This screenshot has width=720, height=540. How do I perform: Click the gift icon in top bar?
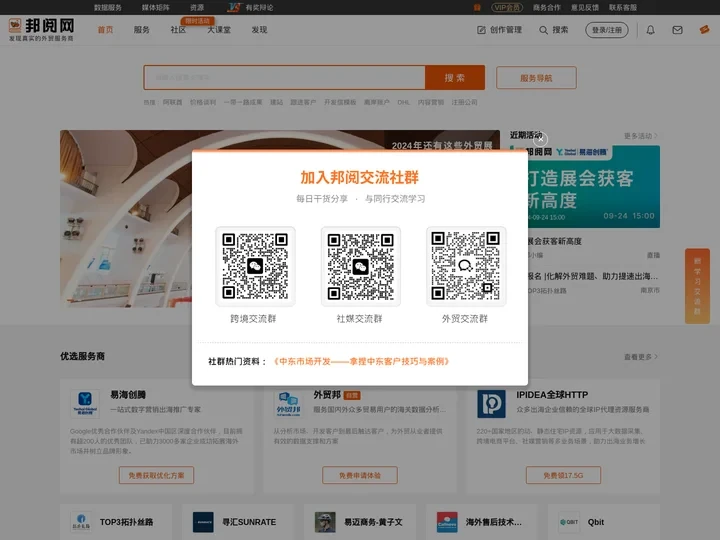coord(477,7)
